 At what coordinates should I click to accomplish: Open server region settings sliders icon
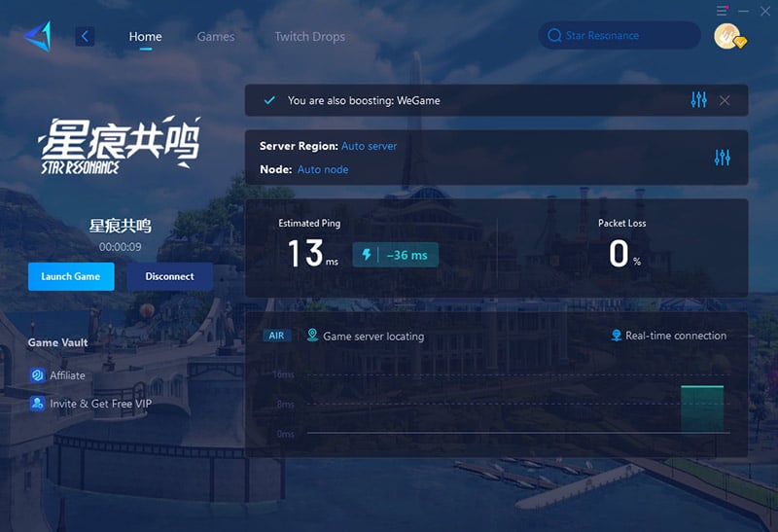pos(722,158)
